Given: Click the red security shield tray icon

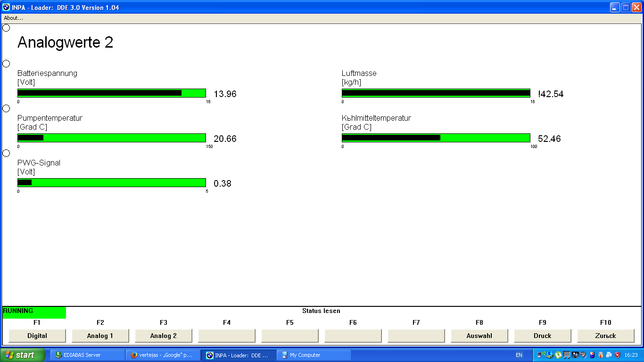Looking at the screenshot, I should 617,355.
